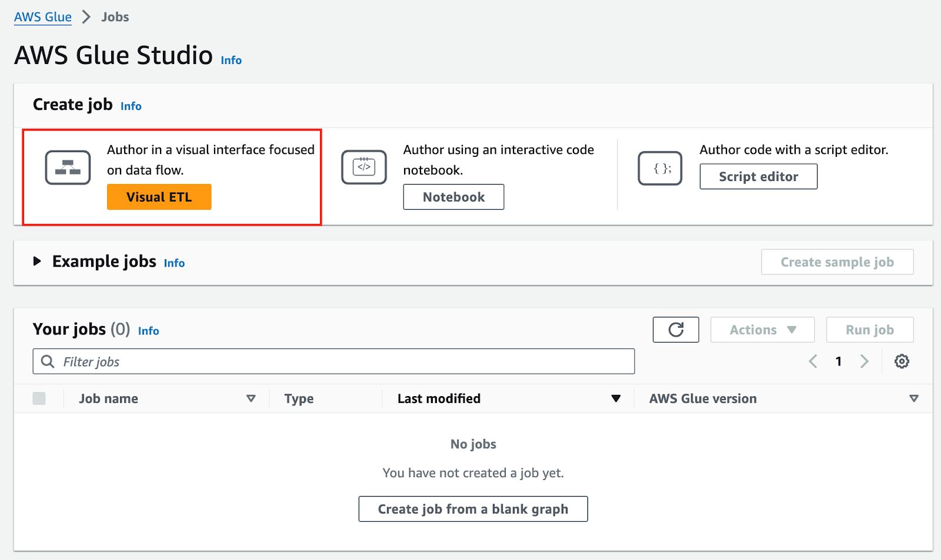Click the interactive code notebook icon
The width and height of the screenshot is (941, 560).
(x=364, y=167)
